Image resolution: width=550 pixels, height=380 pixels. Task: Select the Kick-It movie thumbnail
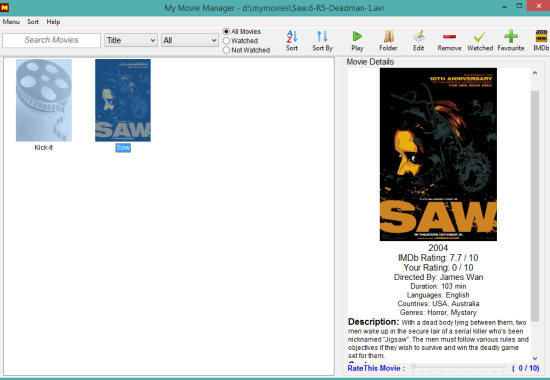pyautogui.click(x=44, y=100)
